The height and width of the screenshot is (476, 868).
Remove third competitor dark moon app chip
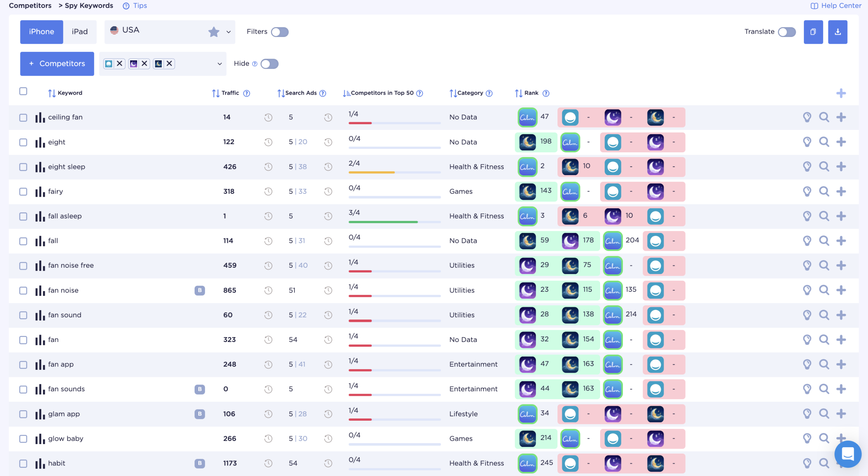(169, 63)
